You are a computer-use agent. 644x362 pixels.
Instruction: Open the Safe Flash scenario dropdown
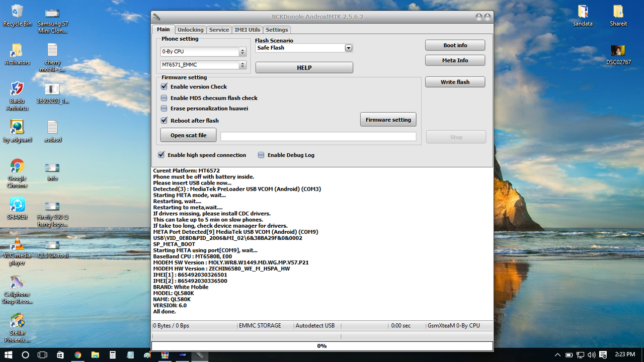[348, 47]
